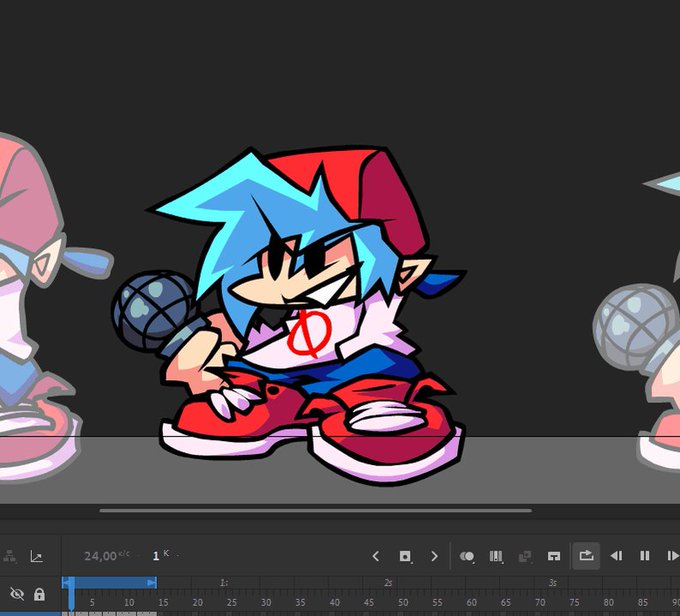This screenshot has width=680, height=616.
Task: Click frame 45 on the timeline ruler
Action: tap(369, 602)
